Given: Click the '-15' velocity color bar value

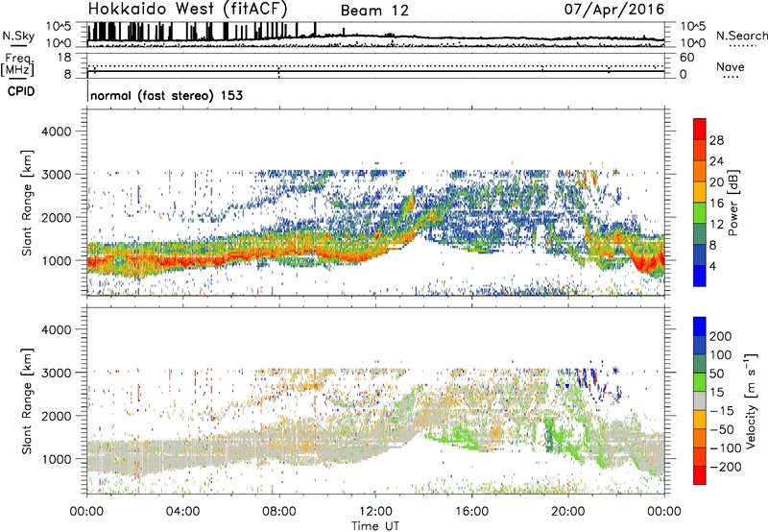Looking at the screenshot, I should coord(722,411).
